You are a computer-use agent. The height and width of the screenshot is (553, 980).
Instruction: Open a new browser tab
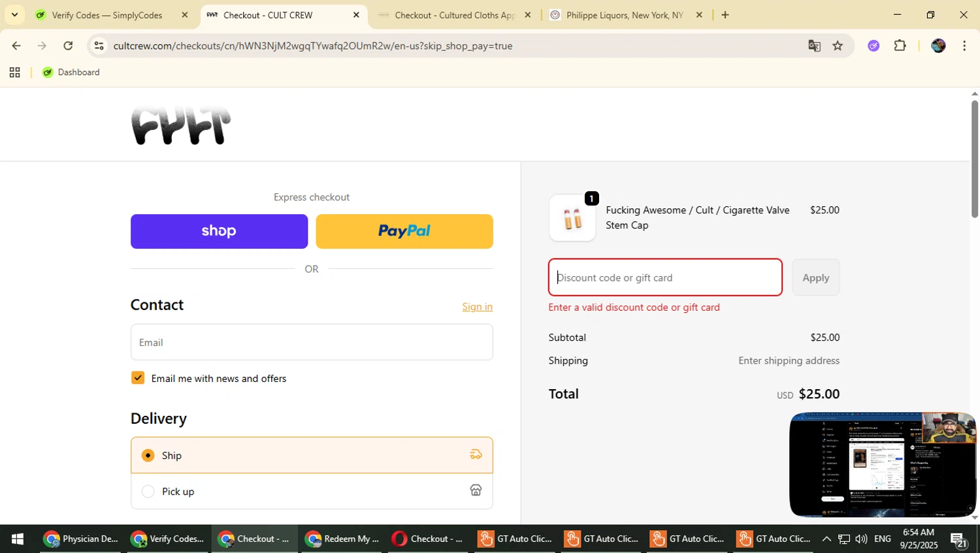(725, 15)
